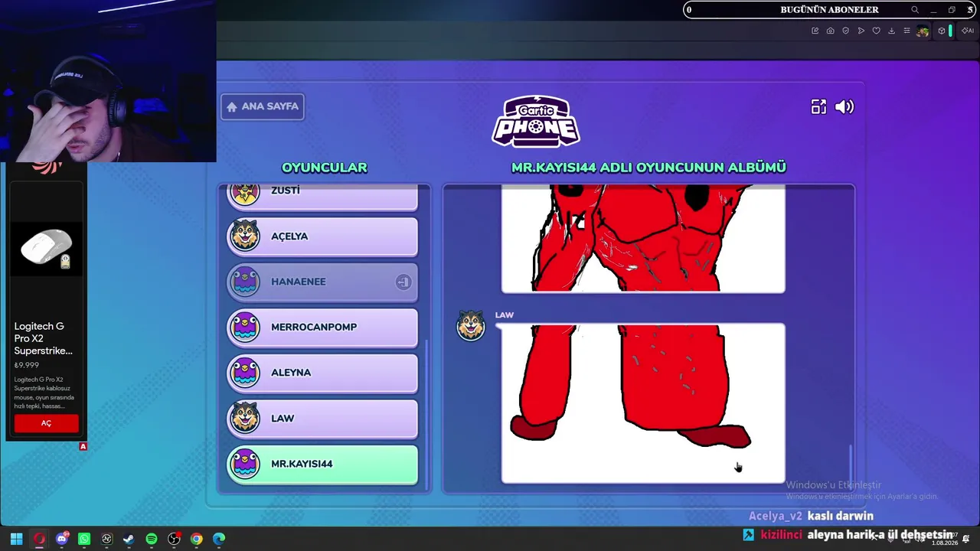Click the OYUNCULAR heading
Image resolution: width=980 pixels, height=551 pixels.
325,168
